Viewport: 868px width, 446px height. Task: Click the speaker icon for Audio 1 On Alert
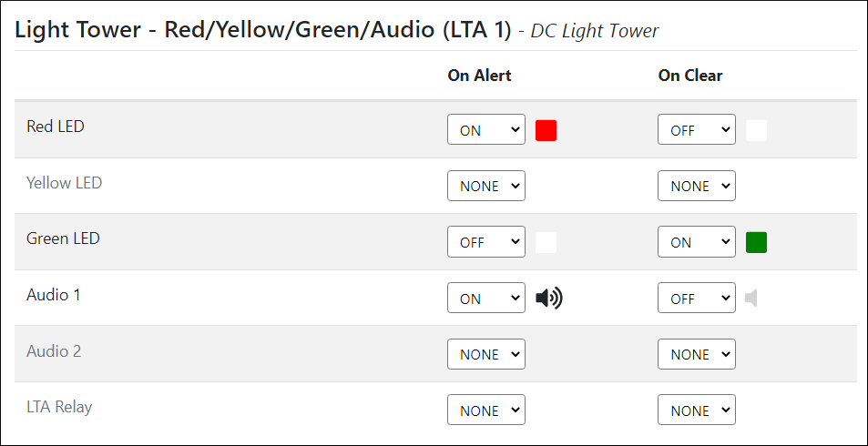pos(548,299)
